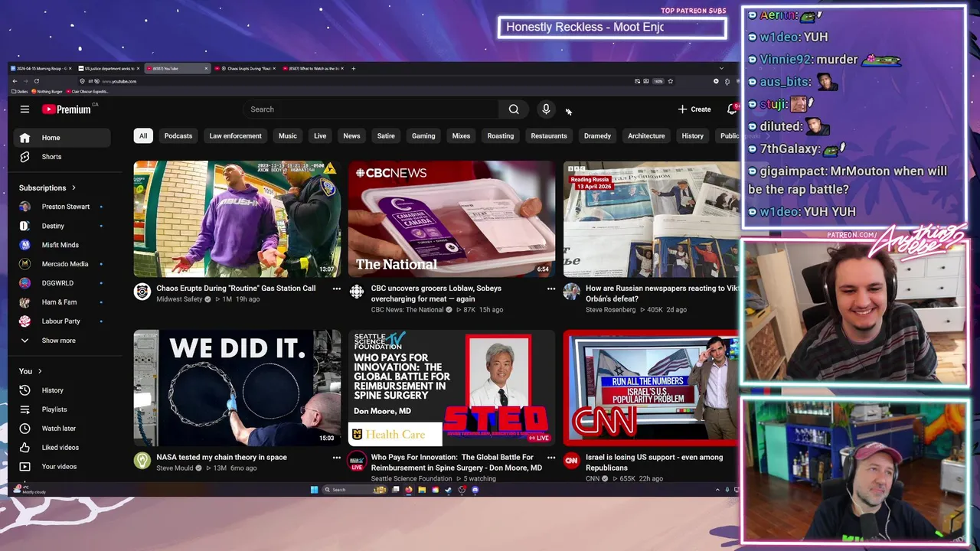Open options menu for CBC Loblaw video

click(x=550, y=289)
